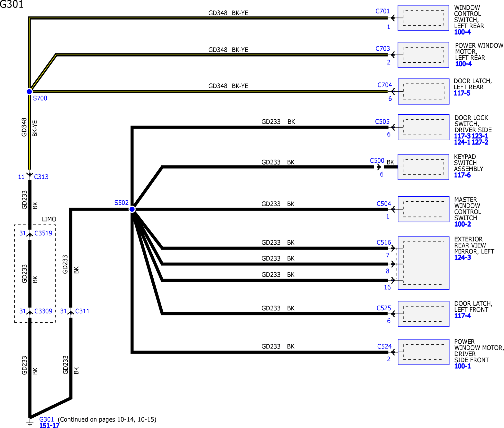
Task: Click the 100-2 Master Window Control link
Action: click(x=462, y=224)
